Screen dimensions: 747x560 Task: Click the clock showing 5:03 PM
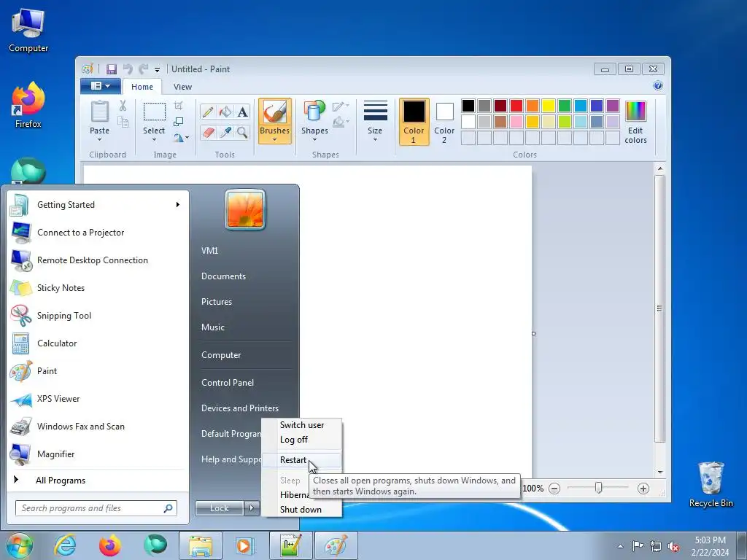[710, 540]
